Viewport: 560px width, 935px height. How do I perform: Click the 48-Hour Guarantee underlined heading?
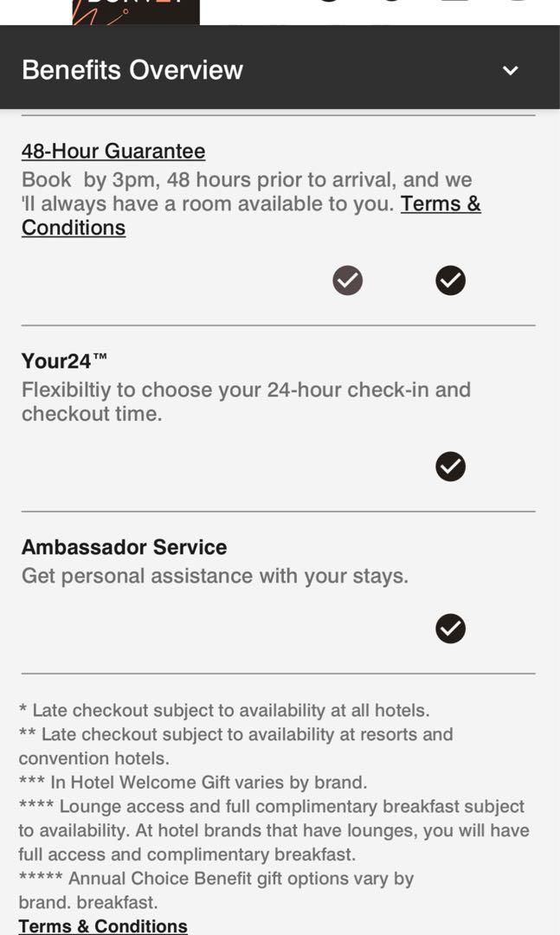pyautogui.click(x=113, y=151)
